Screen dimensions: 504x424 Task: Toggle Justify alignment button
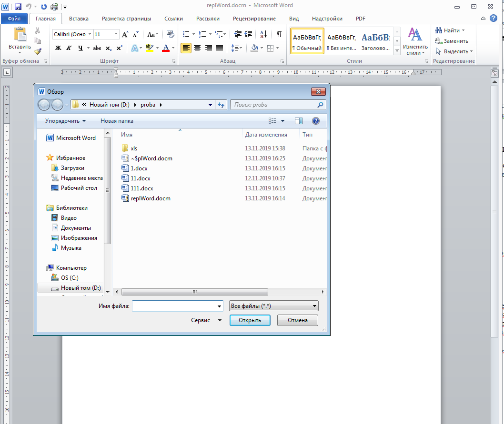click(220, 48)
